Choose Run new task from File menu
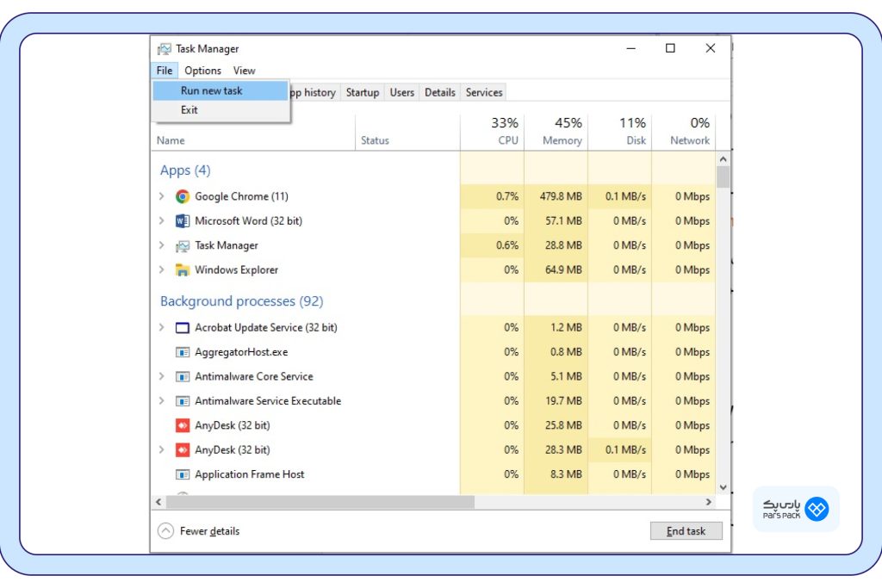This screenshot has height=588, width=882. 212,90
